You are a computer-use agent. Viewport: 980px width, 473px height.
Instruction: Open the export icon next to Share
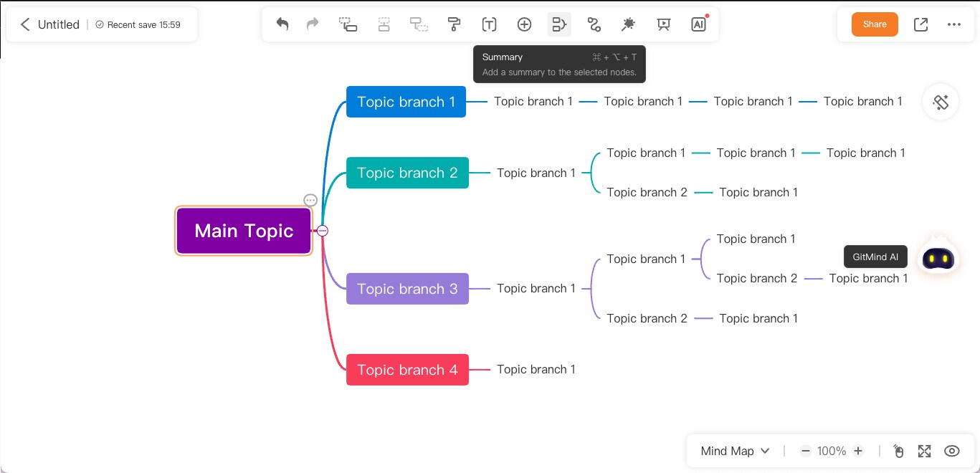click(x=921, y=24)
